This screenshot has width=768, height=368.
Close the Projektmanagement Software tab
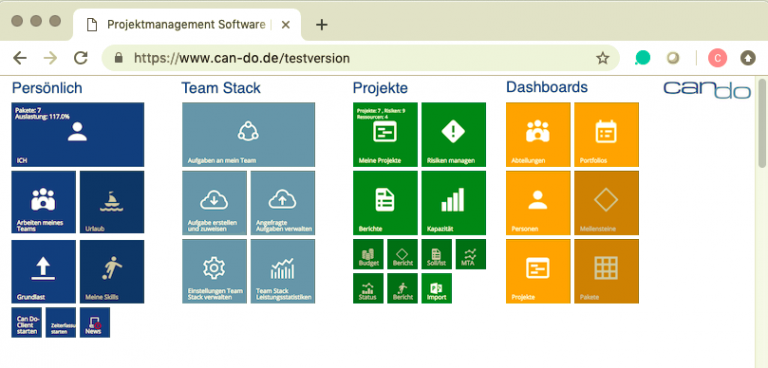[x=286, y=25]
